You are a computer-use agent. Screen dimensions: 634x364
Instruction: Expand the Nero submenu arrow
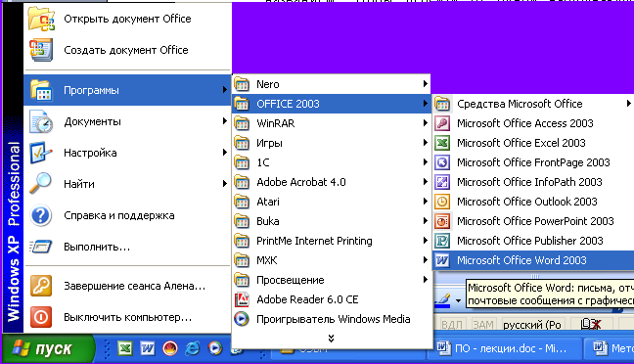tap(425, 84)
